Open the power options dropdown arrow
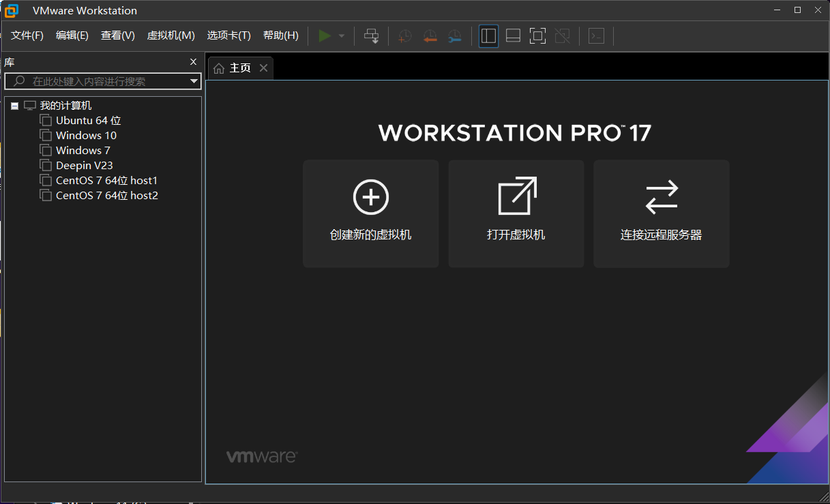The height and width of the screenshot is (504, 830). pos(342,36)
